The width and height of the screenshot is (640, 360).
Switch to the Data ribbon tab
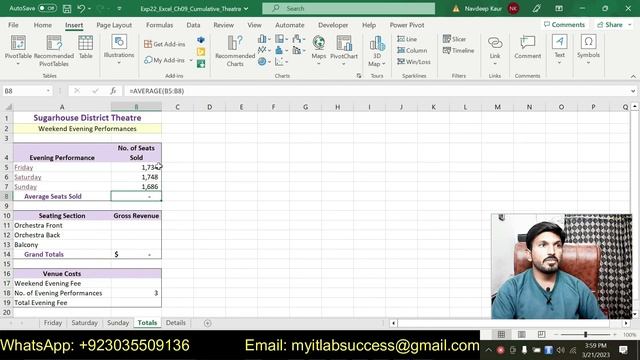pyautogui.click(x=193, y=25)
